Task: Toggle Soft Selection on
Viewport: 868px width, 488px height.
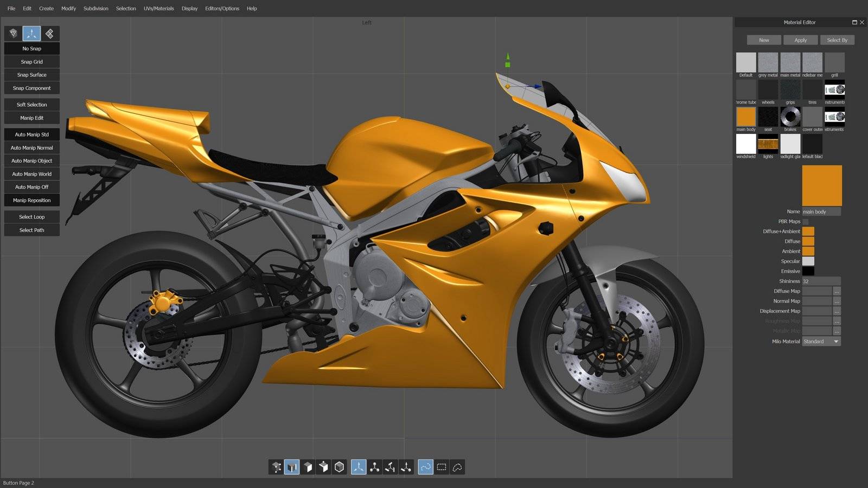Action: pos(31,105)
